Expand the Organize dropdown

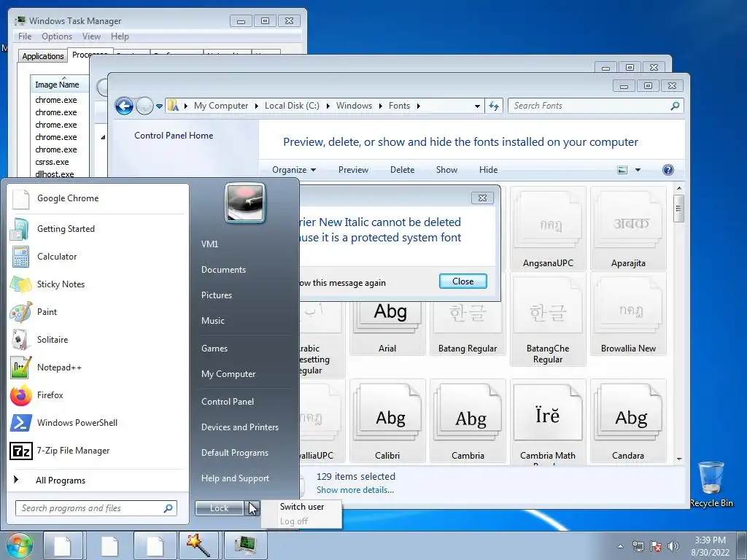[x=294, y=170]
